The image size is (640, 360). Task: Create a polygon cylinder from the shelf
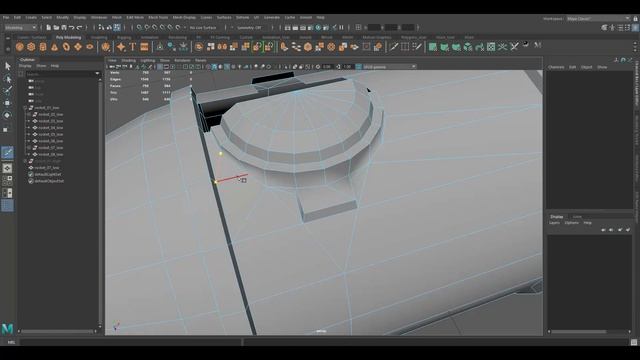click(43, 47)
